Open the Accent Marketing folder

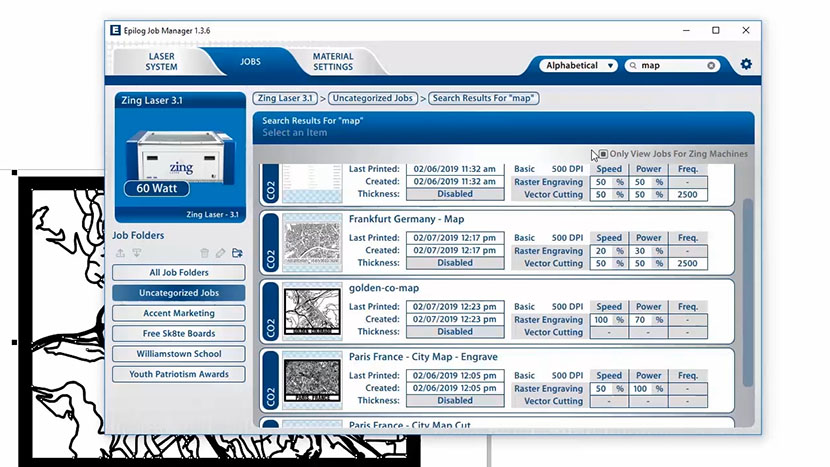[x=178, y=313]
